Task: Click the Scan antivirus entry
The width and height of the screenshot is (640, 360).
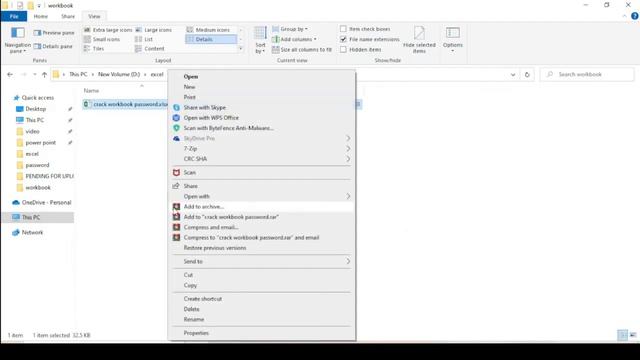Action: [x=261, y=172]
